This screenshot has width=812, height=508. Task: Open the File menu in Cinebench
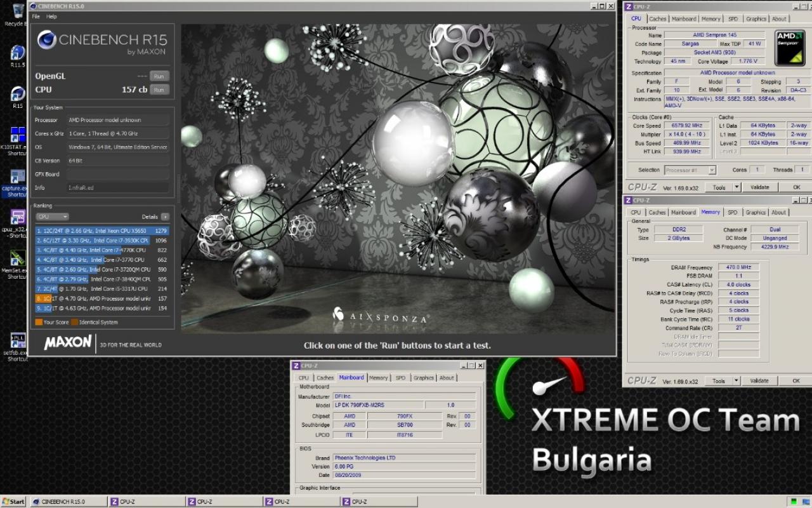[x=36, y=17]
